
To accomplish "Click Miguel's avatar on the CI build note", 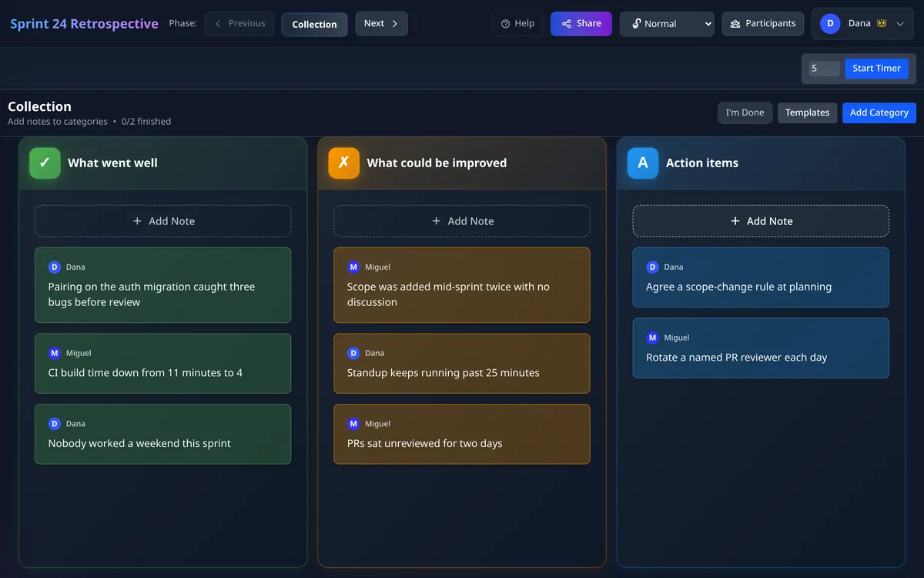I will 55,353.
